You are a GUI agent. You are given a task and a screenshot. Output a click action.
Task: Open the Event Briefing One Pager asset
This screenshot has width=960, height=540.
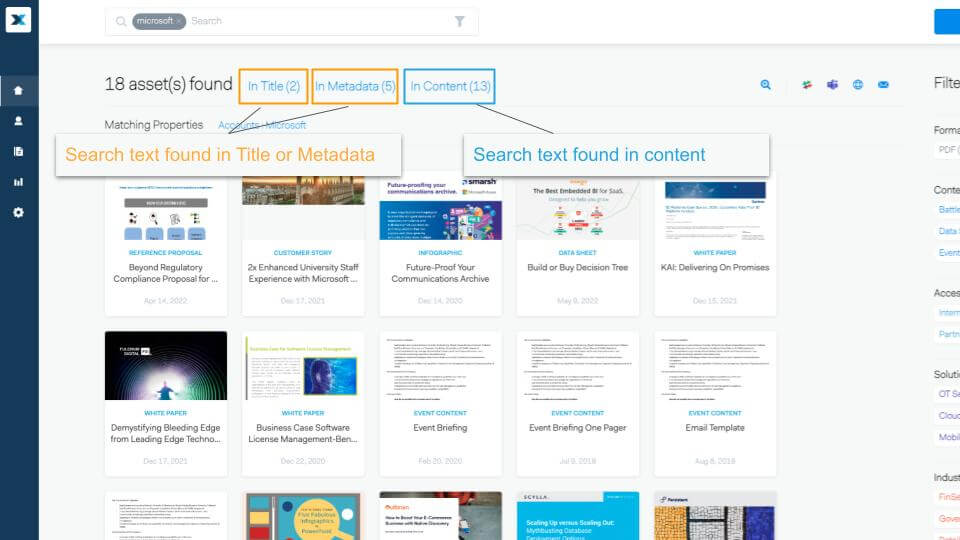click(x=577, y=428)
